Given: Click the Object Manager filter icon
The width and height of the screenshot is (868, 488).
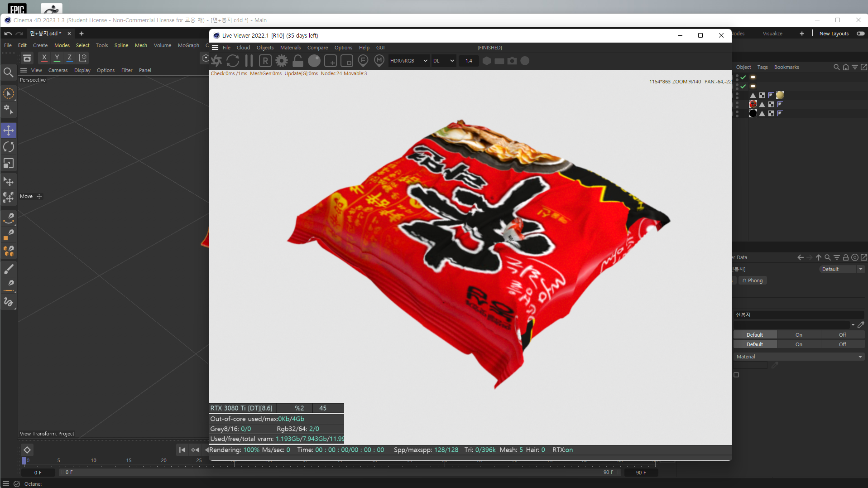Looking at the screenshot, I should (854, 67).
